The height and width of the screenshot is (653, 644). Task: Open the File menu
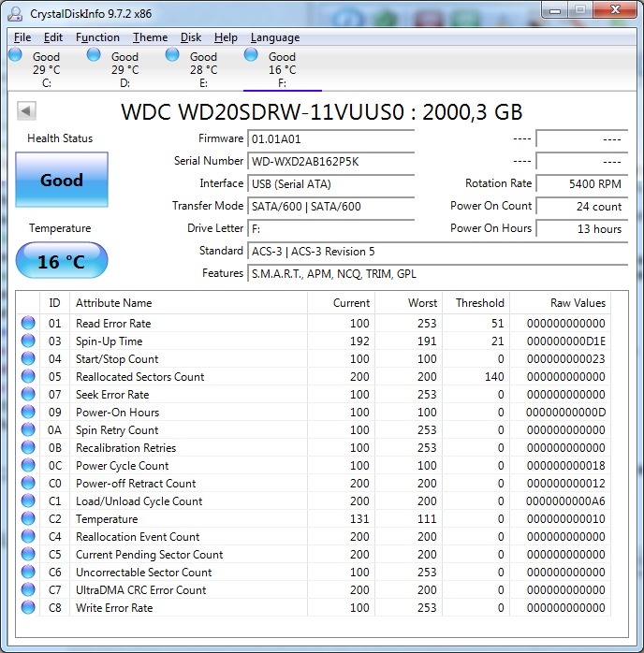coord(22,37)
